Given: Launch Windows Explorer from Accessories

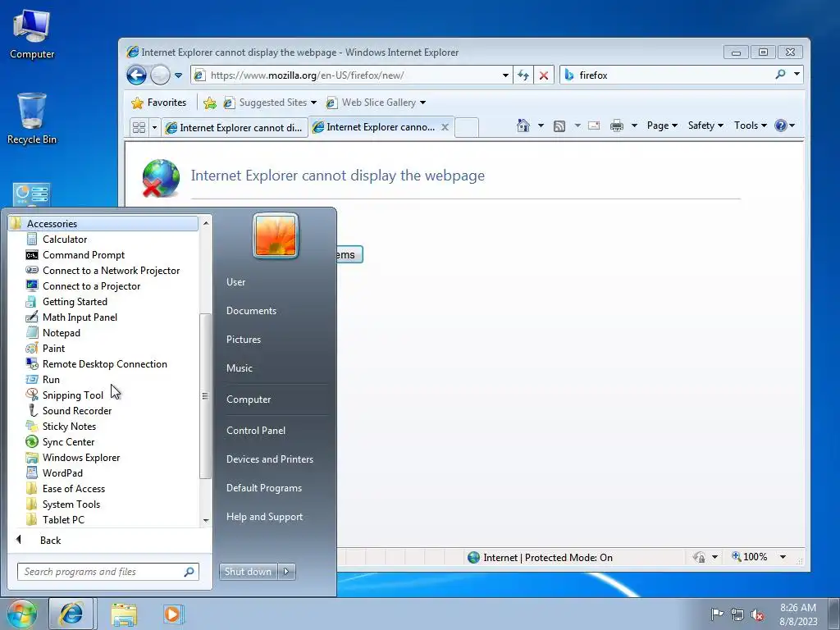Looking at the screenshot, I should point(81,457).
